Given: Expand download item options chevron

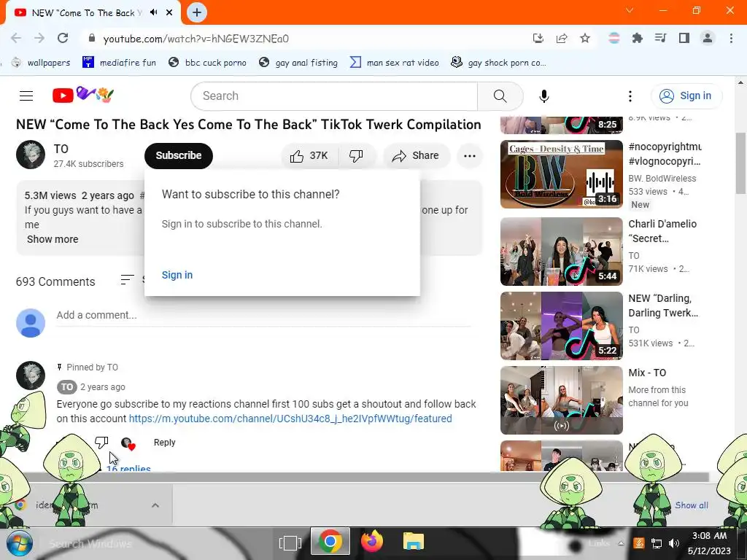Looking at the screenshot, I should 155,505.
